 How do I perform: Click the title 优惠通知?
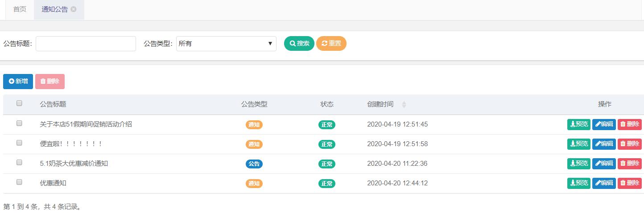tap(53, 183)
